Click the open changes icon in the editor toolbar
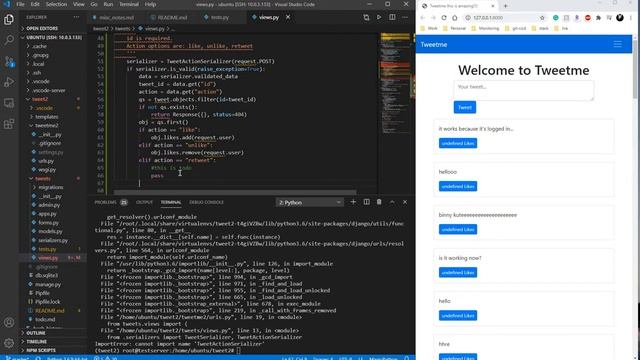640x360 pixels. (366, 18)
